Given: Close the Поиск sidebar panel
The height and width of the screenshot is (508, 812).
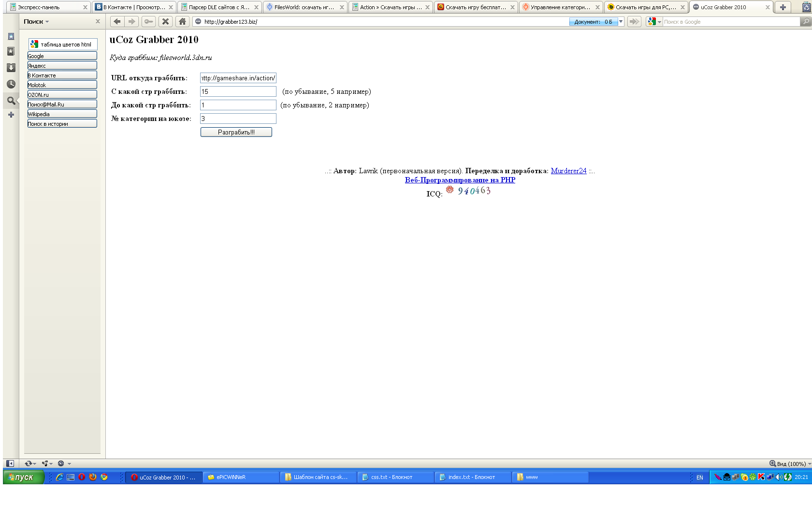Looking at the screenshot, I should pyautogui.click(x=98, y=22).
